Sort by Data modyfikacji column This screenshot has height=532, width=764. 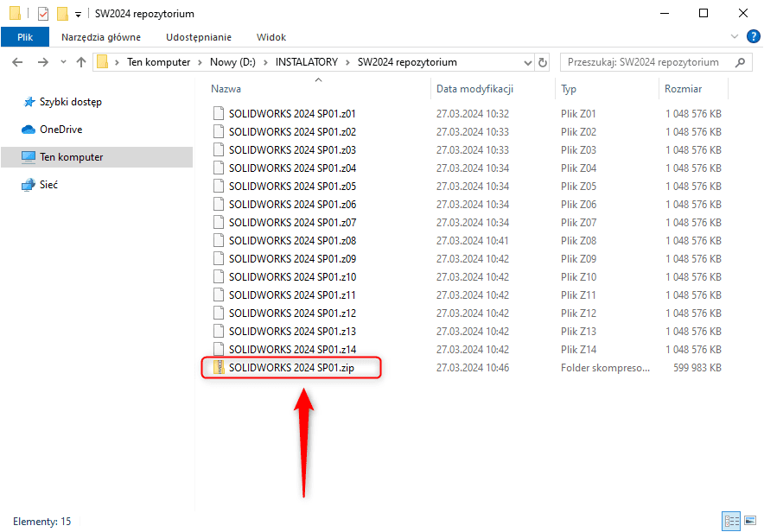474,89
